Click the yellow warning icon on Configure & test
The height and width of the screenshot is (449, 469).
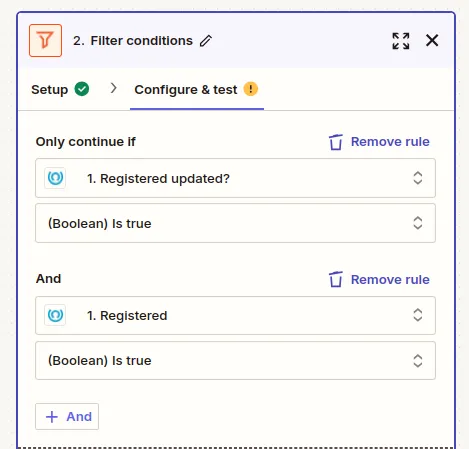[x=251, y=89]
